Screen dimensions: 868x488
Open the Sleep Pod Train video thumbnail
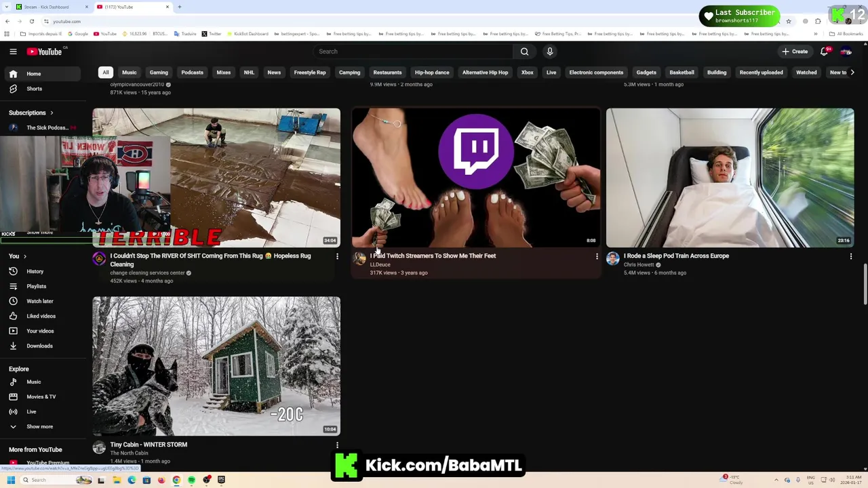click(730, 178)
